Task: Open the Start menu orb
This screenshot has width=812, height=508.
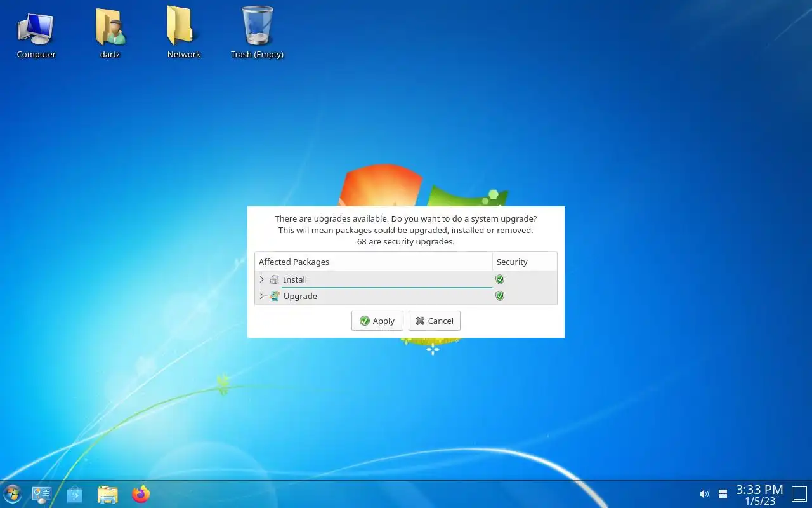Action: [x=12, y=494]
